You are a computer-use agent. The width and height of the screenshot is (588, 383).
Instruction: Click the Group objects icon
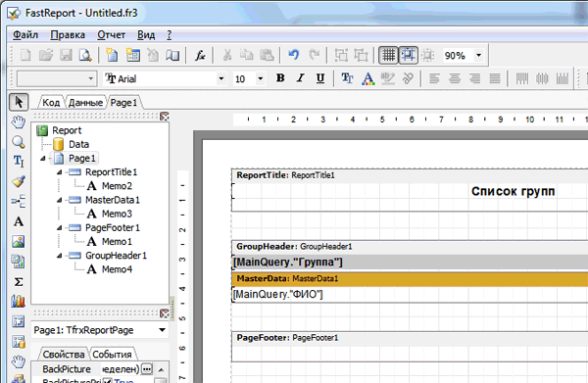(341, 56)
